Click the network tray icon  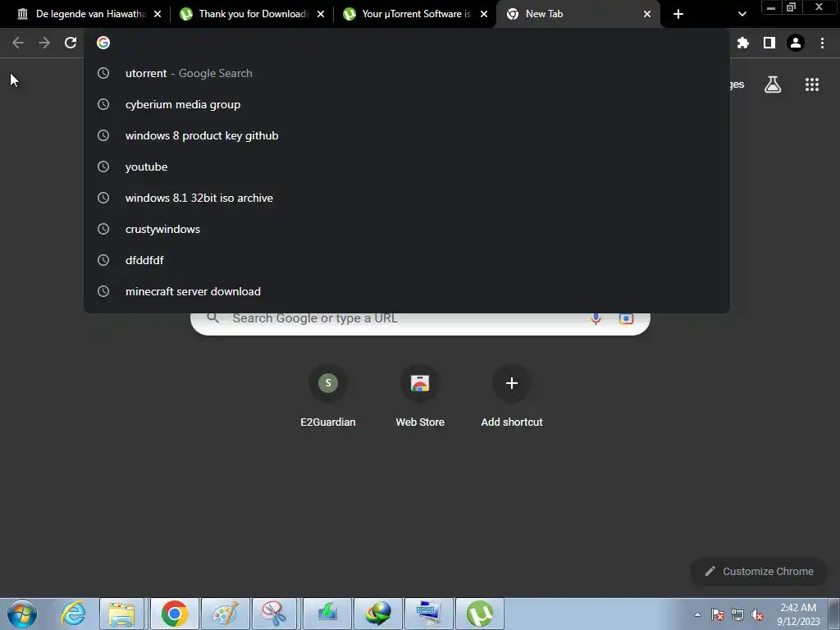click(737, 614)
